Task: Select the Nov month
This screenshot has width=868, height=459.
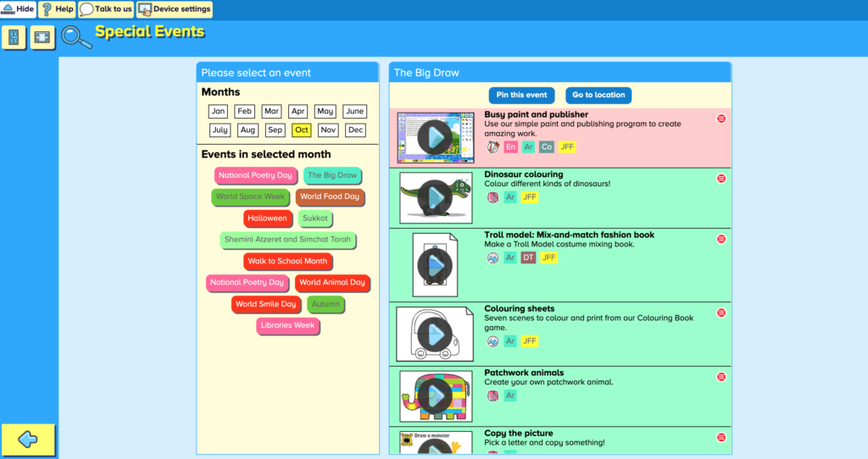Action: pos(328,130)
